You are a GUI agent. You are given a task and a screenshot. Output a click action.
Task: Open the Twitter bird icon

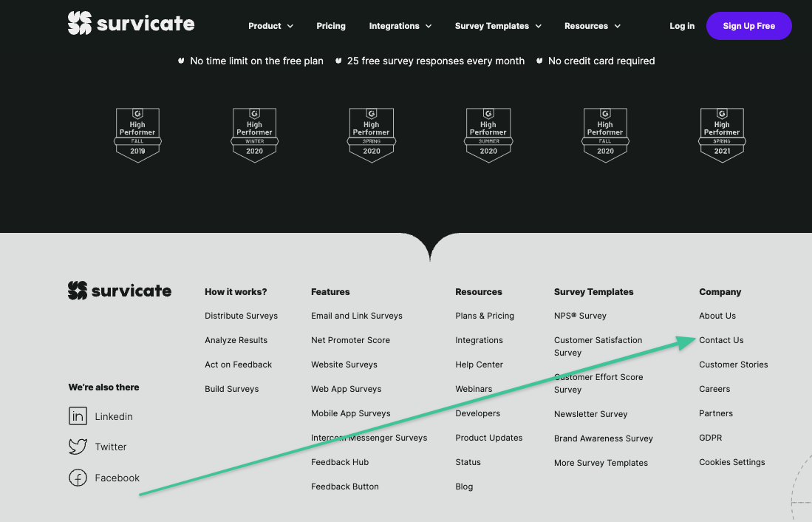point(78,447)
